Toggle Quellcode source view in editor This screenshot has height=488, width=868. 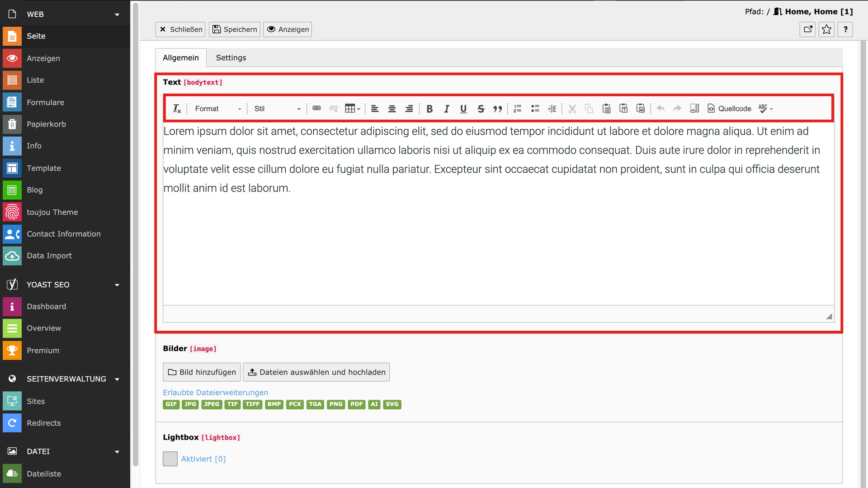click(729, 108)
